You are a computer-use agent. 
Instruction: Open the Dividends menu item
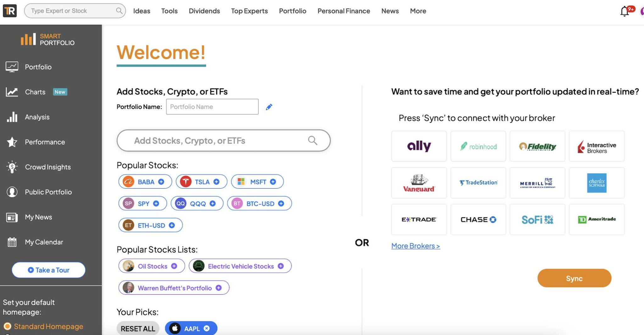204,11
